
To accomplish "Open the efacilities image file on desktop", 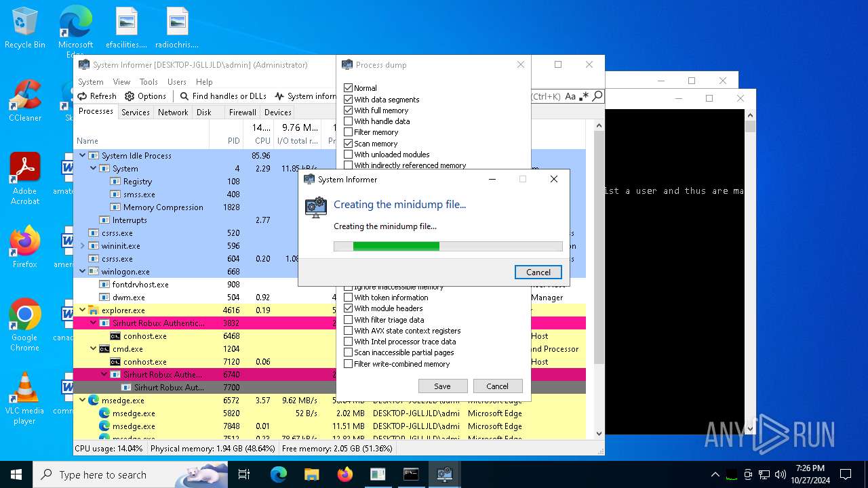I will [x=127, y=29].
